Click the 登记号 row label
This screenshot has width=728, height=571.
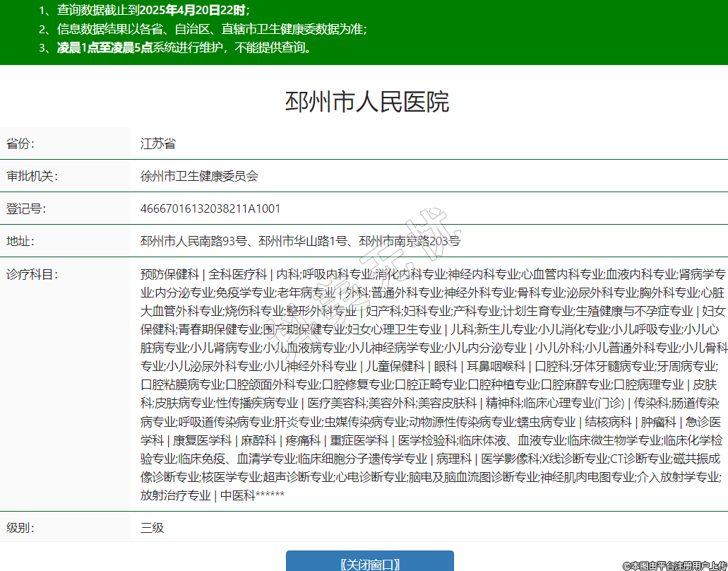[26, 208]
